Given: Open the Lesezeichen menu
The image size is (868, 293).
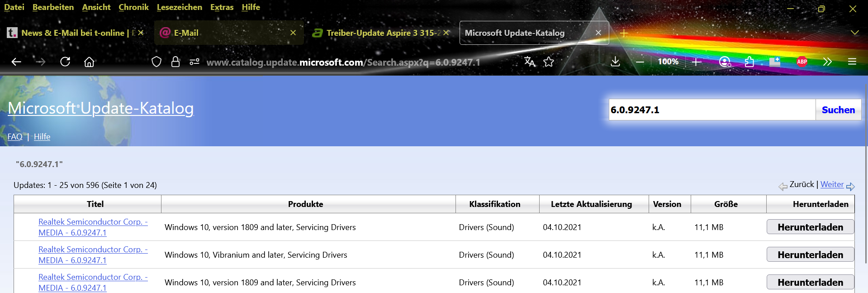Looking at the screenshot, I should coord(180,7).
